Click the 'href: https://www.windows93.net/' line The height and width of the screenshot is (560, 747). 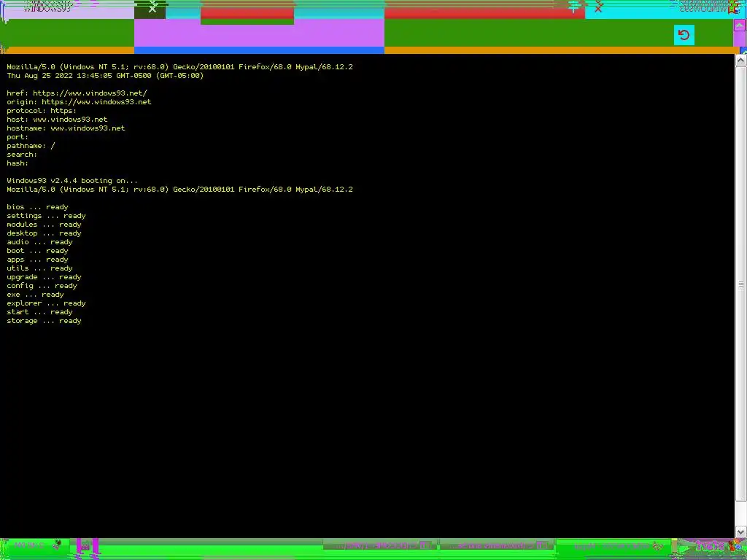(77, 93)
